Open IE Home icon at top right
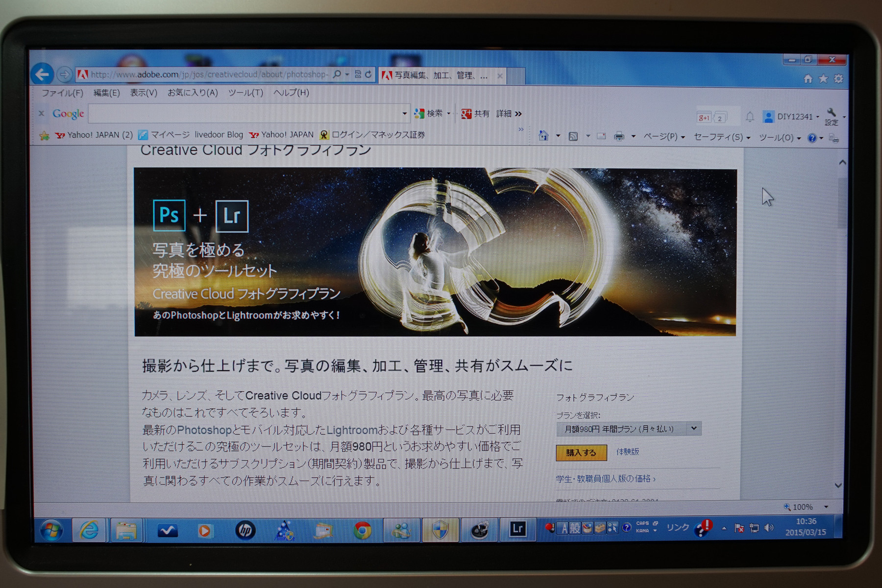882x588 pixels. click(x=808, y=78)
